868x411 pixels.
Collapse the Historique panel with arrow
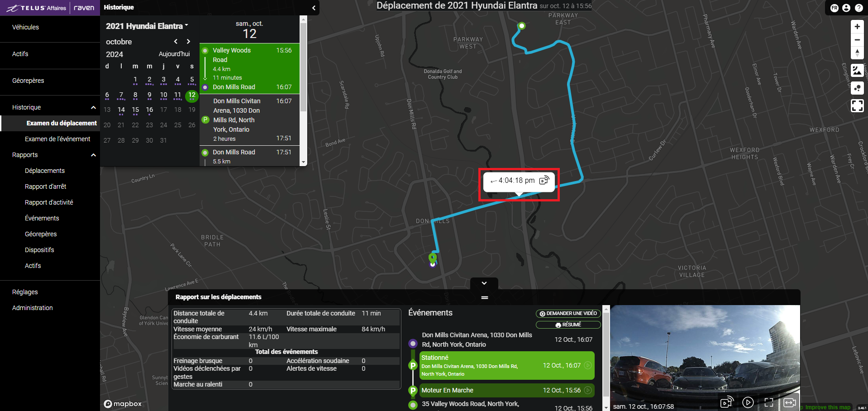(314, 8)
